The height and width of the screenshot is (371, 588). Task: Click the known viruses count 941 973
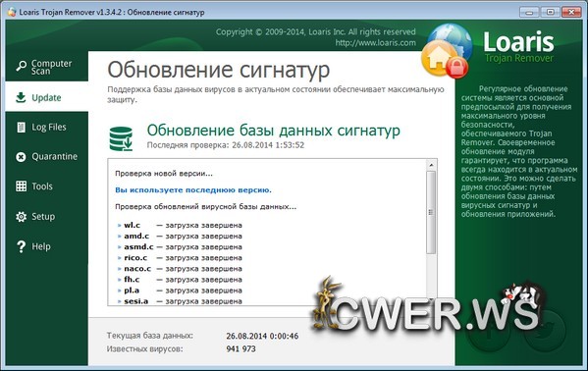pyautogui.click(x=241, y=348)
